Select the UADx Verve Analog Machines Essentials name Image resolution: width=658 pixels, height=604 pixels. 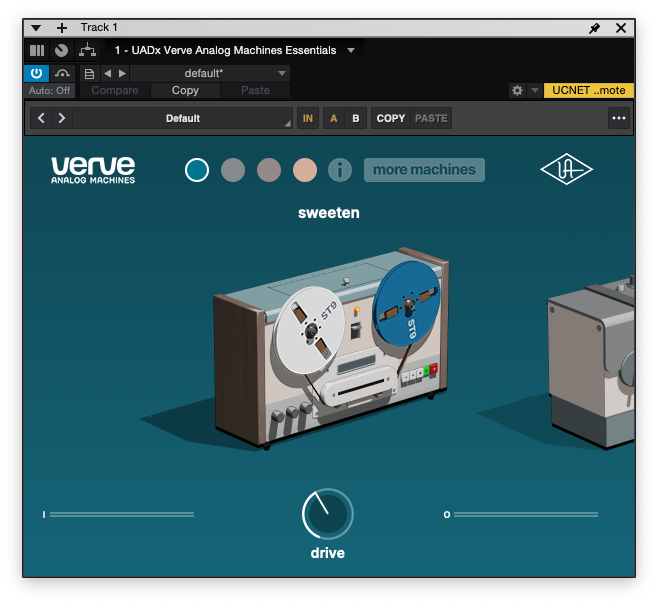pyautogui.click(x=225, y=50)
